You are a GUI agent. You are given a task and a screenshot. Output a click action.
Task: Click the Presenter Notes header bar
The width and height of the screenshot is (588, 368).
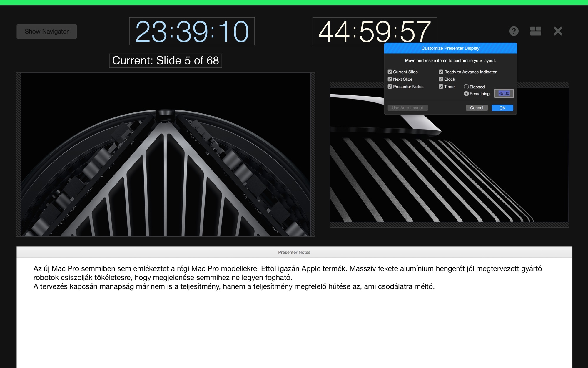tap(294, 252)
